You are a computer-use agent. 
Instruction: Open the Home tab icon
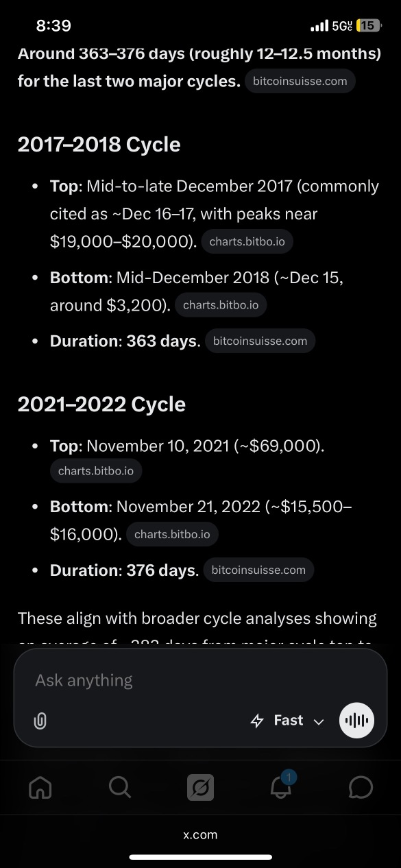point(40,787)
